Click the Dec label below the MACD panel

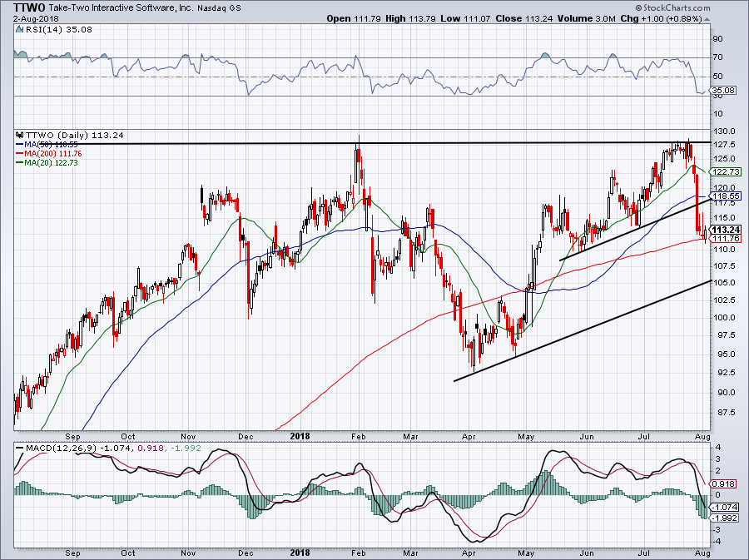246,553
